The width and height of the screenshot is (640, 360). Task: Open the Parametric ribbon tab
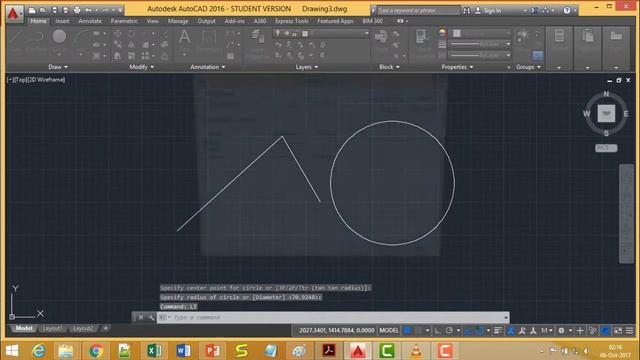(x=124, y=21)
